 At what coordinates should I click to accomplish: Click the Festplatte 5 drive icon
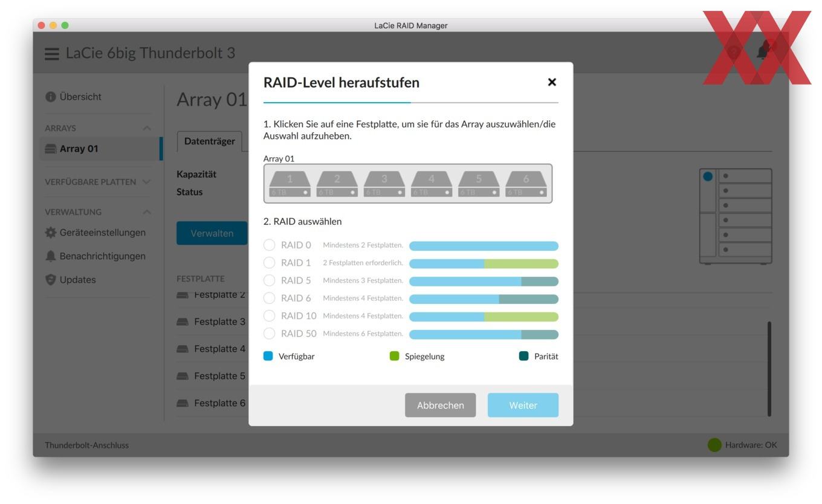pos(183,376)
